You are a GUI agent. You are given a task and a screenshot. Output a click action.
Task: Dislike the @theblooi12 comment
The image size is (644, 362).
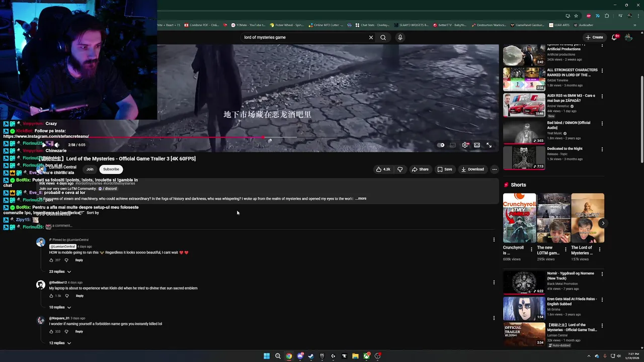click(67, 296)
